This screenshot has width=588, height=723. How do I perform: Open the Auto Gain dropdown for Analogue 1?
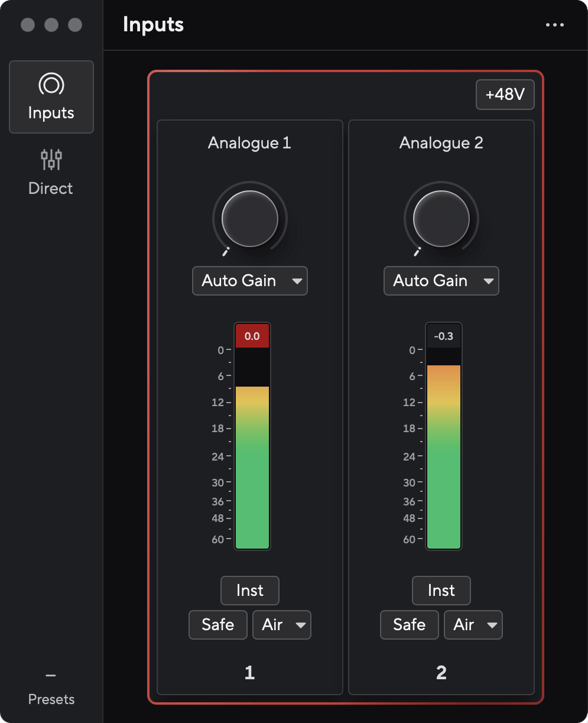(x=249, y=281)
